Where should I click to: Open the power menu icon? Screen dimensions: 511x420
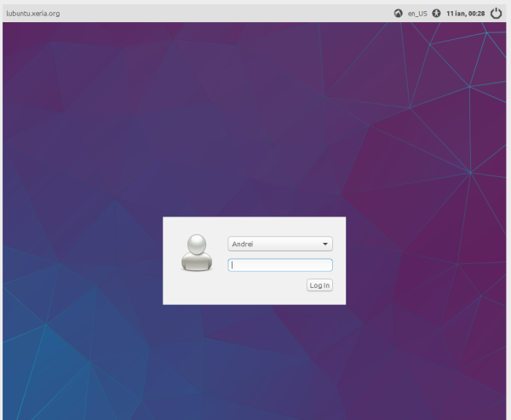pyautogui.click(x=496, y=14)
